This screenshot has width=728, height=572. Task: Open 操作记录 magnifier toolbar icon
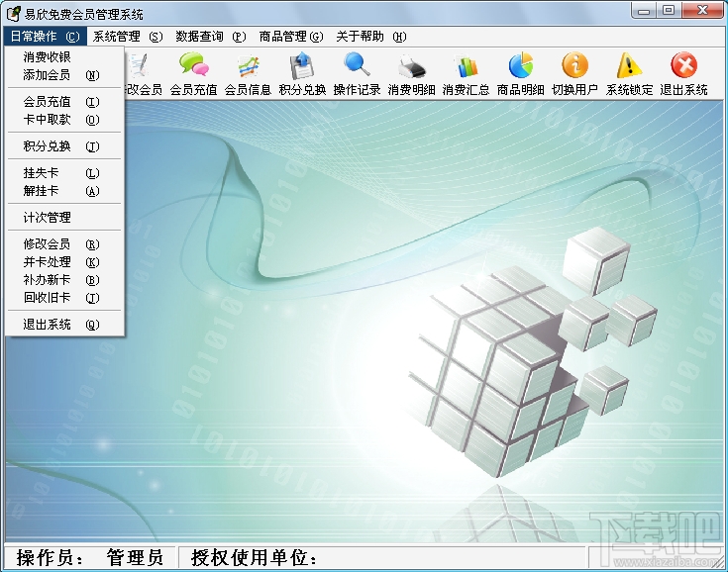[x=357, y=64]
